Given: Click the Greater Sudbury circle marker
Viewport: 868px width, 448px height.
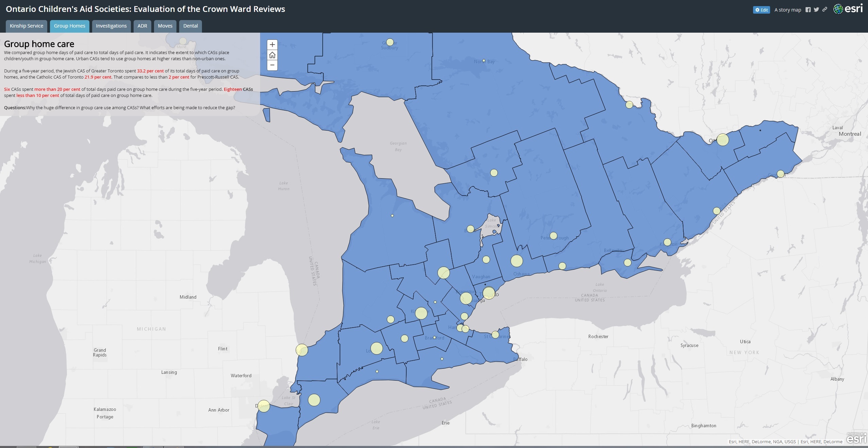Looking at the screenshot, I should tap(390, 42).
